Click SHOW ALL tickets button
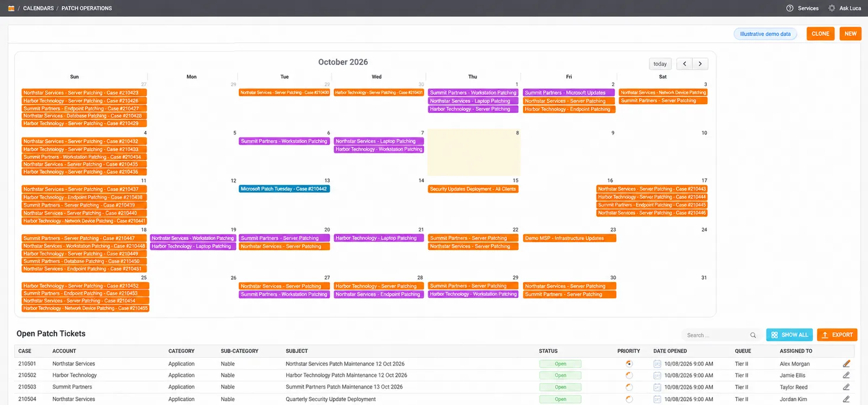This screenshot has width=868, height=405. click(789, 335)
